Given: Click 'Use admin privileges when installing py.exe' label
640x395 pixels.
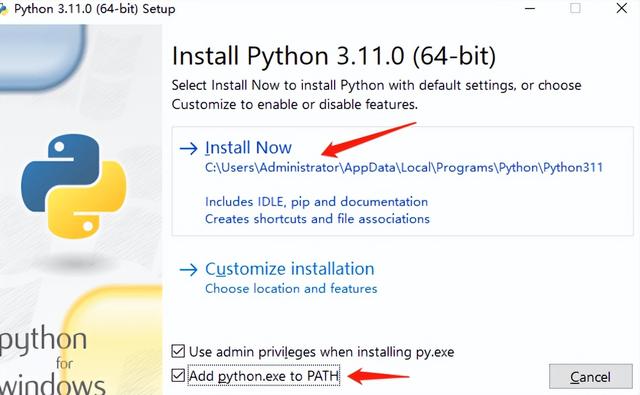Looking at the screenshot, I should [322, 352].
